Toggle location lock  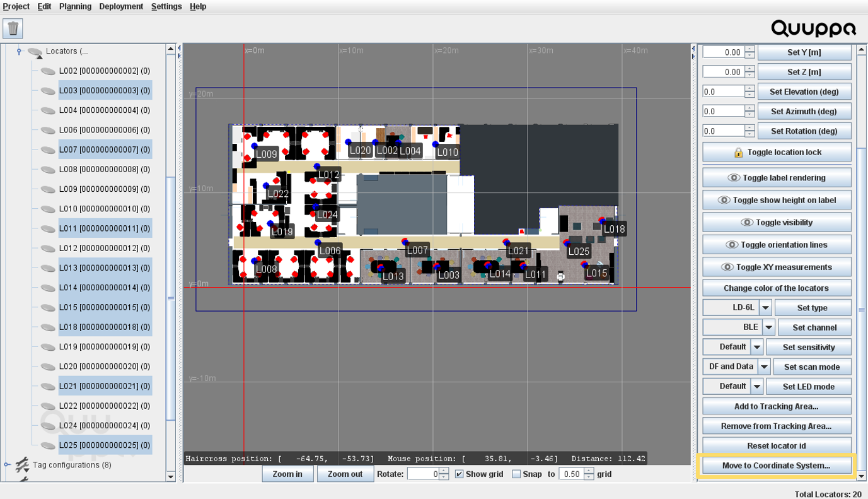tap(777, 152)
